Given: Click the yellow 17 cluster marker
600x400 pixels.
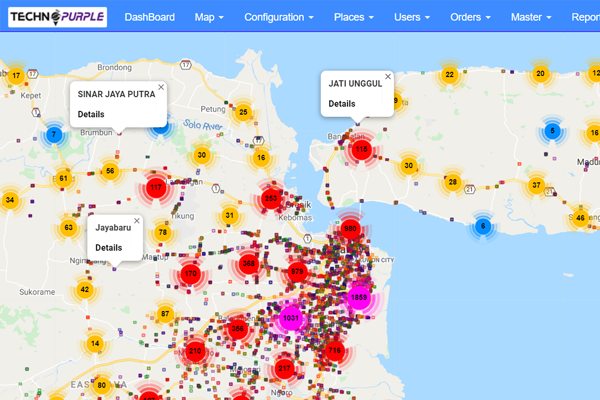Looking at the screenshot, I should [16, 75].
